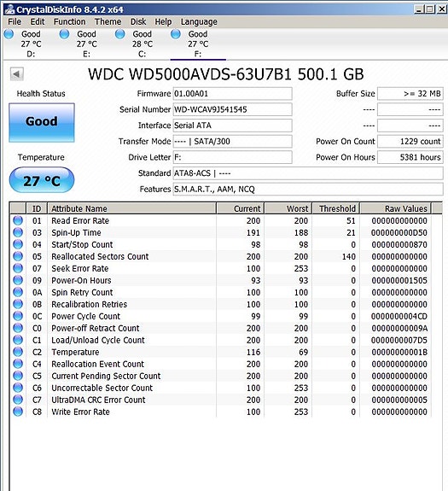Click the status orb next to the Temperature attribute
The image size is (448, 491).
pyautogui.click(x=18, y=352)
